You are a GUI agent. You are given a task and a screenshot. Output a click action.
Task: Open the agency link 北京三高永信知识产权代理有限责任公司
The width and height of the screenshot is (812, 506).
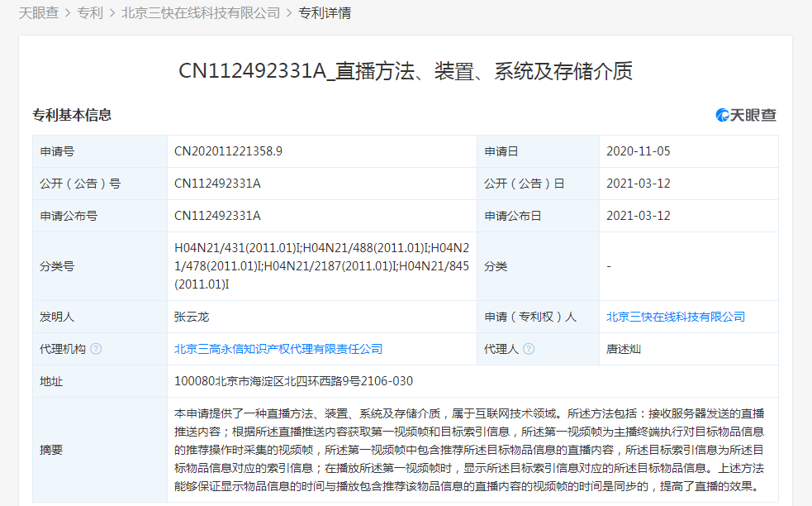[x=278, y=349]
